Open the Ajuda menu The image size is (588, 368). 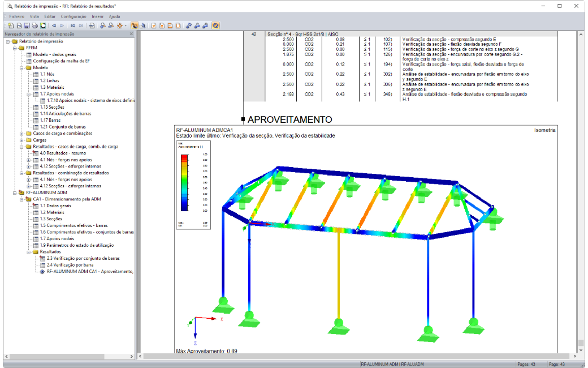pyautogui.click(x=114, y=16)
